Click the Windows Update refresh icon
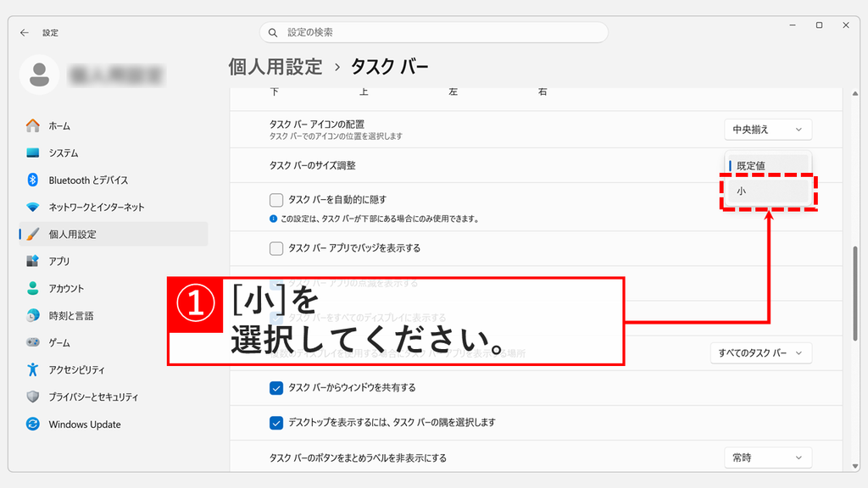The height and width of the screenshot is (488, 868). (x=33, y=424)
